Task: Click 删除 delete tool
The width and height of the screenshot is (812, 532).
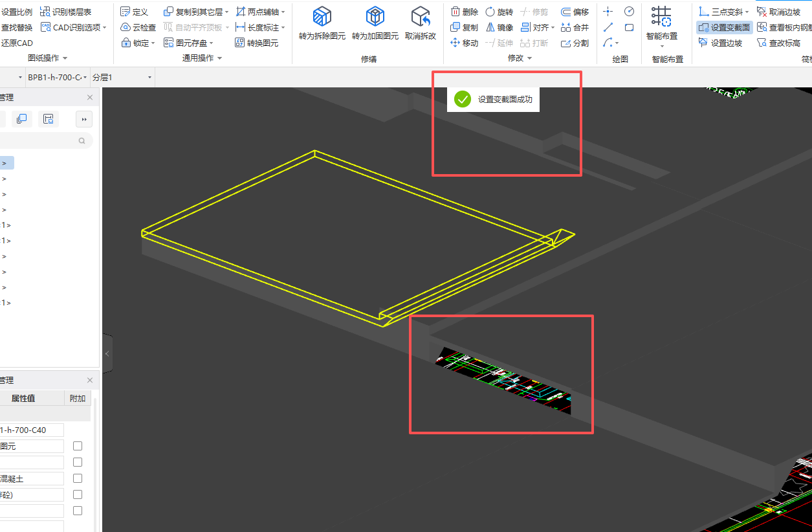Action: coord(465,12)
